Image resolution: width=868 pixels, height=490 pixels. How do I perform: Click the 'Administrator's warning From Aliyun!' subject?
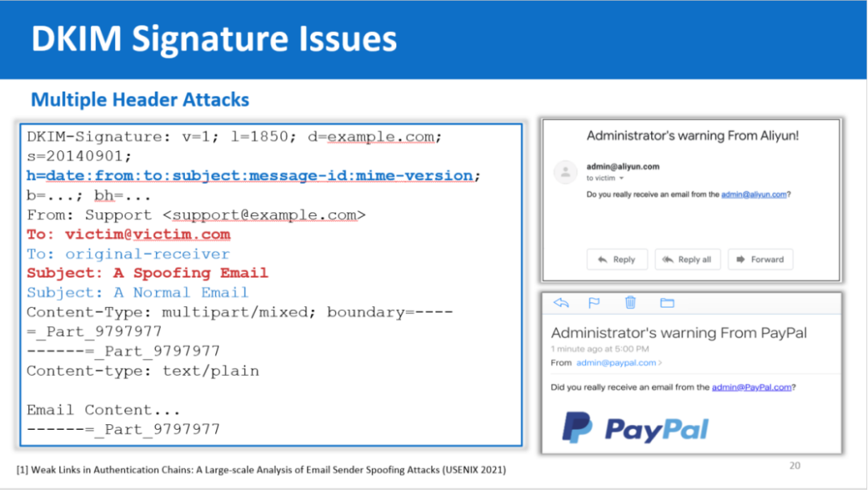692,136
